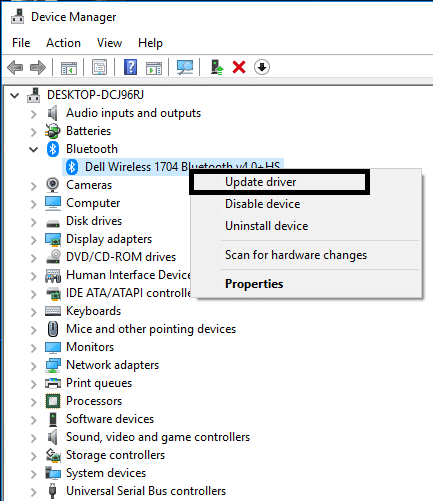Open the Help question mark icon
The height and width of the screenshot is (501, 433).
(130, 67)
